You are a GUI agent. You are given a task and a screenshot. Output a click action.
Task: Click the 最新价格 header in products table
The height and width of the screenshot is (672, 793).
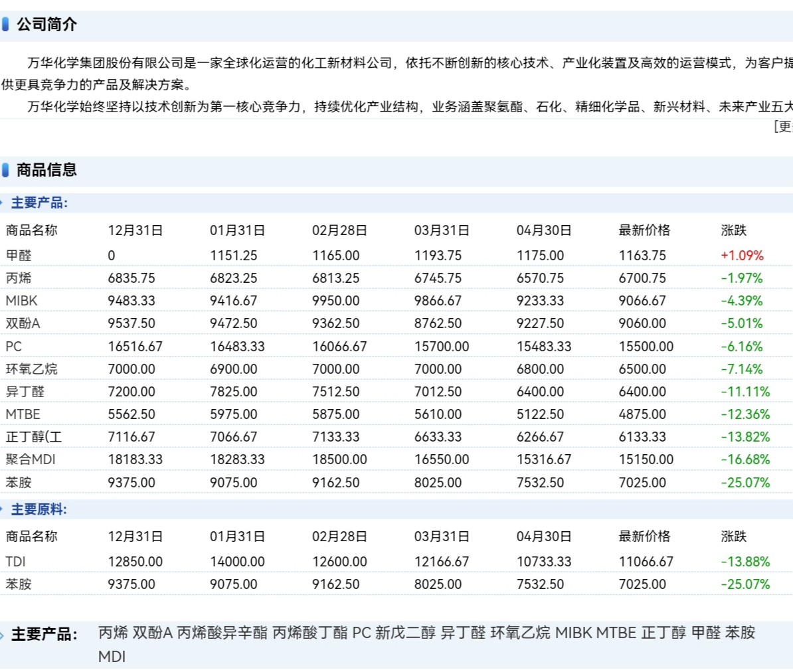pyautogui.click(x=644, y=230)
